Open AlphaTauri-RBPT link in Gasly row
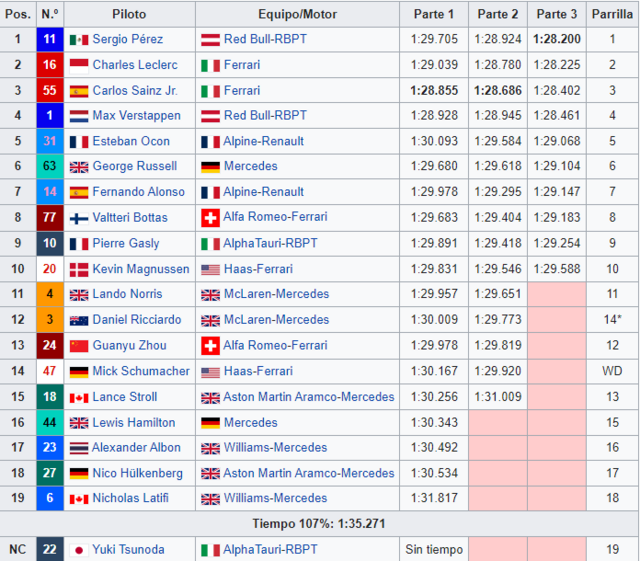This screenshot has width=640, height=561. point(270,243)
